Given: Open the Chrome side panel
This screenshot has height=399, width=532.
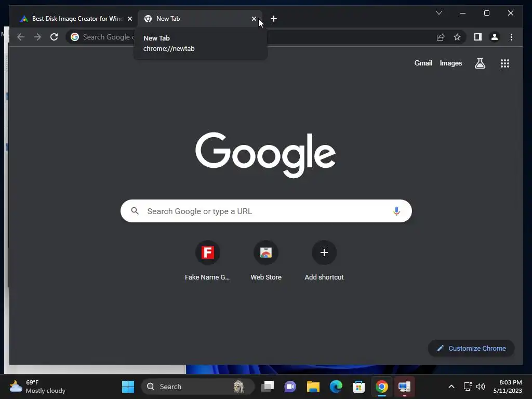Looking at the screenshot, I should click(x=478, y=37).
